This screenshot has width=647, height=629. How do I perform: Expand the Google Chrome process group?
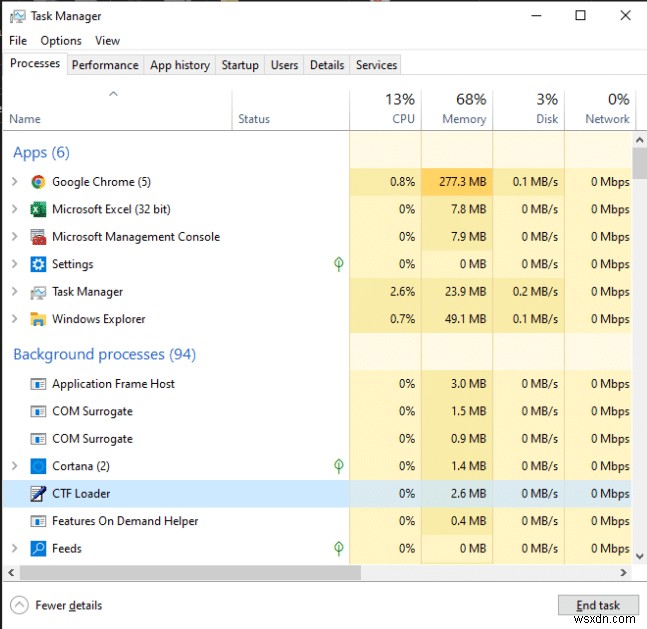pos(14,182)
